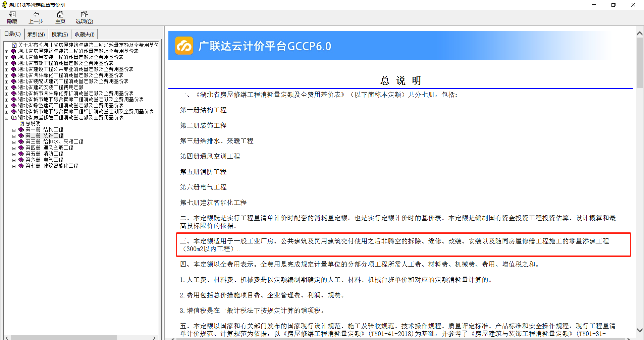Click the tree pane scrollbar left arrow

(7, 337)
